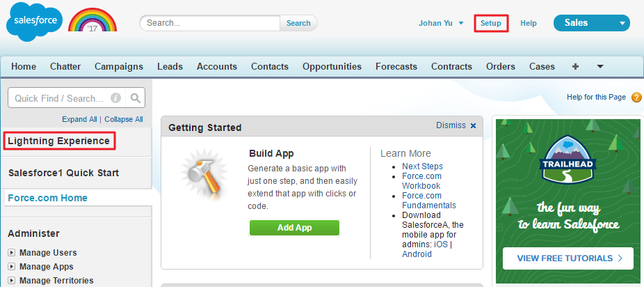The height and width of the screenshot is (287, 644).
Task: Click the green Add App button
Action: (x=294, y=228)
